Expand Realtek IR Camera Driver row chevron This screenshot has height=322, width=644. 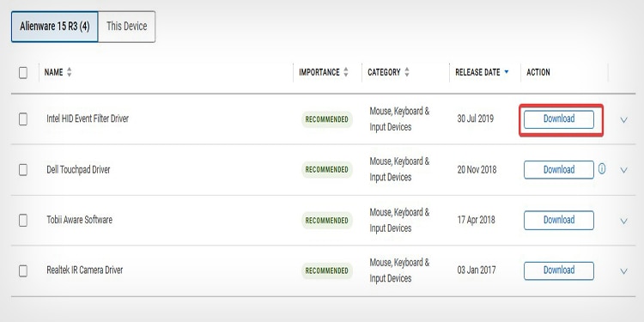coord(623,271)
